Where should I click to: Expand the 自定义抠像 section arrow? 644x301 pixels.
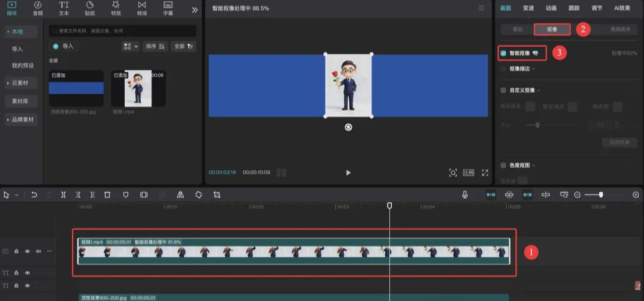(539, 90)
